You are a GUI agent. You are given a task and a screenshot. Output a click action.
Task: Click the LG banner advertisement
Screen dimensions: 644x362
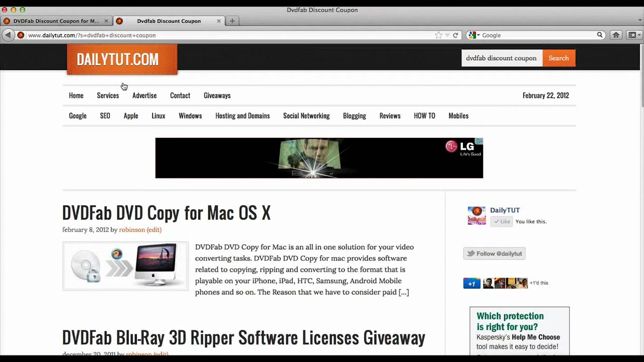[x=319, y=158]
